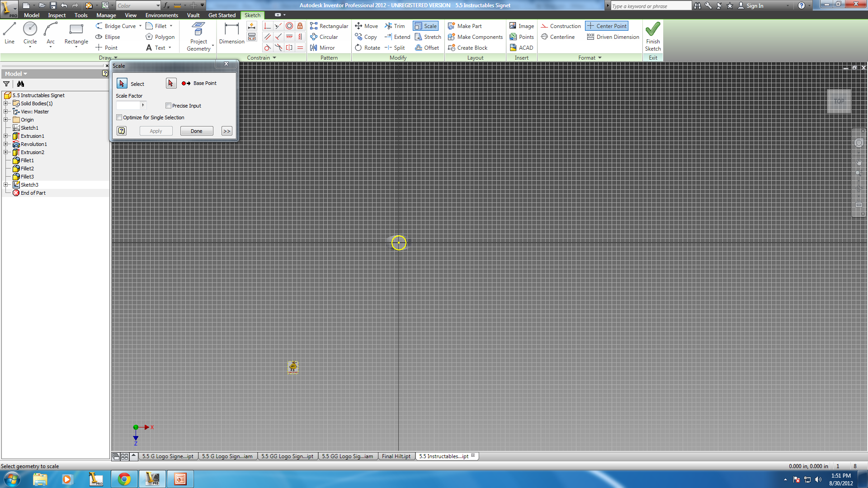Choose the Ellipse tool
Viewport: 868px width, 488px height.
tap(108, 37)
